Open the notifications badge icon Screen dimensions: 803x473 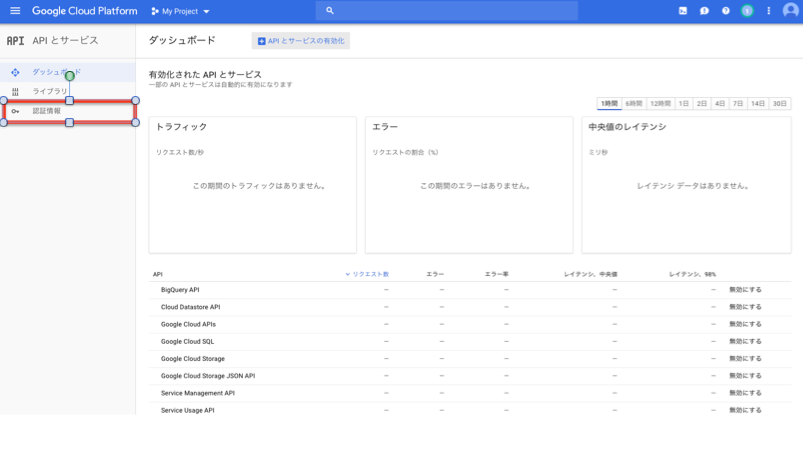[x=747, y=11]
